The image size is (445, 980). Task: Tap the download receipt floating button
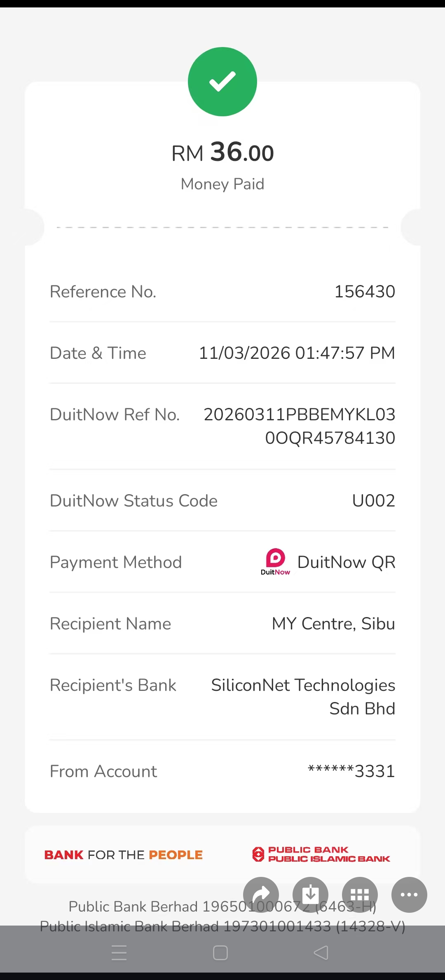pyautogui.click(x=310, y=895)
